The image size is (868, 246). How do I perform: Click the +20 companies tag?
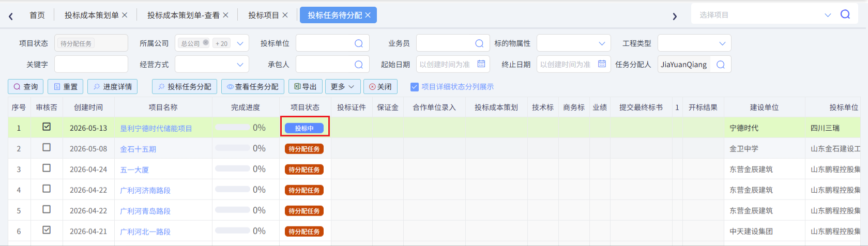(221, 43)
